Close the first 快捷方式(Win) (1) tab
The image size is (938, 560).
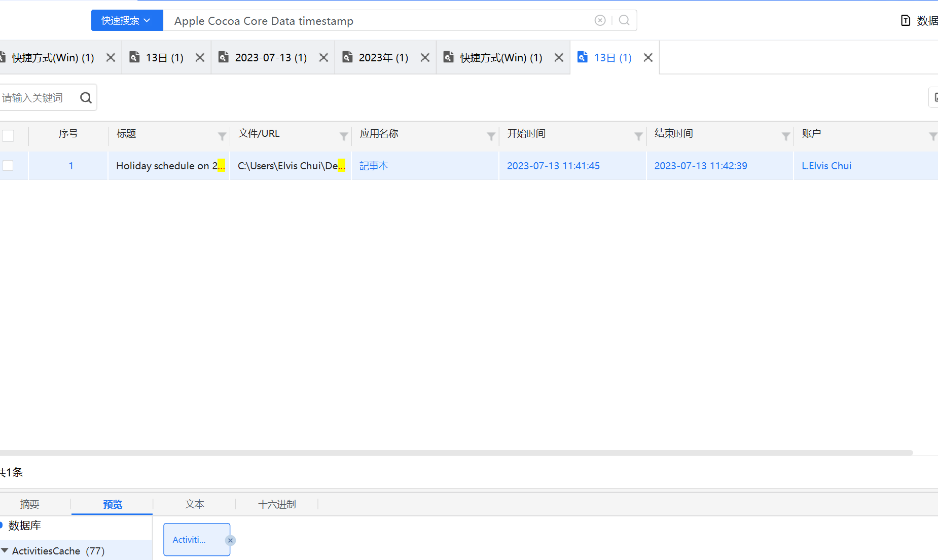tap(111, 58)
